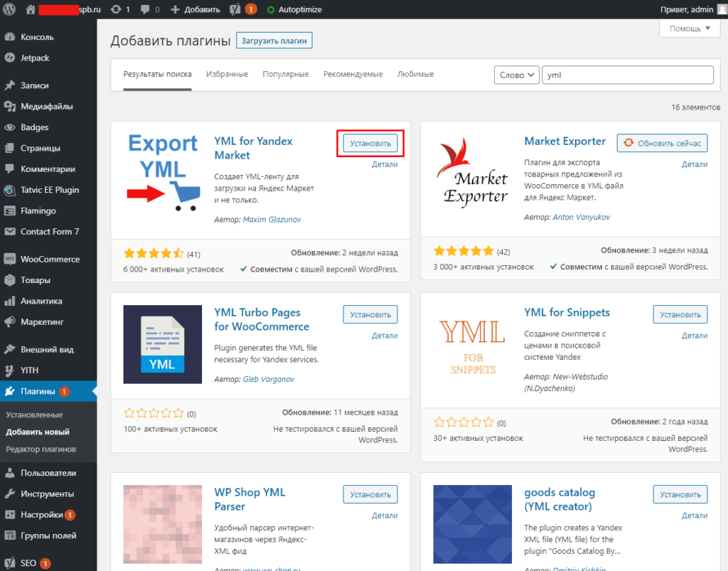Open author Gleb Varganov link
Image resolution: width=728 pixels, height=571 pixels.
(x=268, y=379)
